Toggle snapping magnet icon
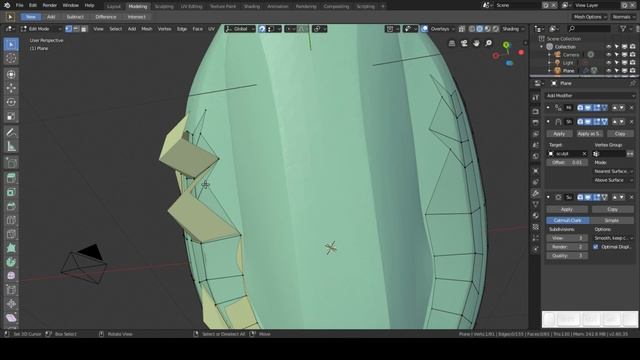 [x=262, y=29]
